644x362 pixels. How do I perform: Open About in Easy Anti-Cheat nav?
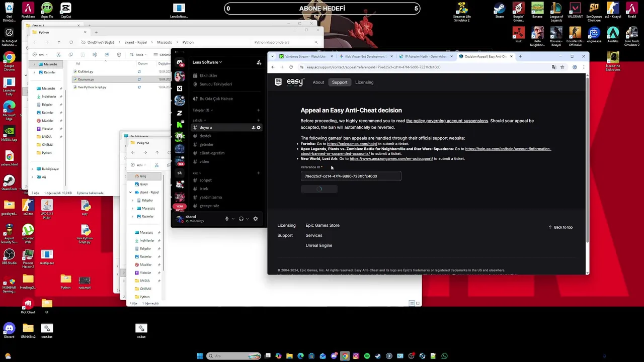click(318, 82)
